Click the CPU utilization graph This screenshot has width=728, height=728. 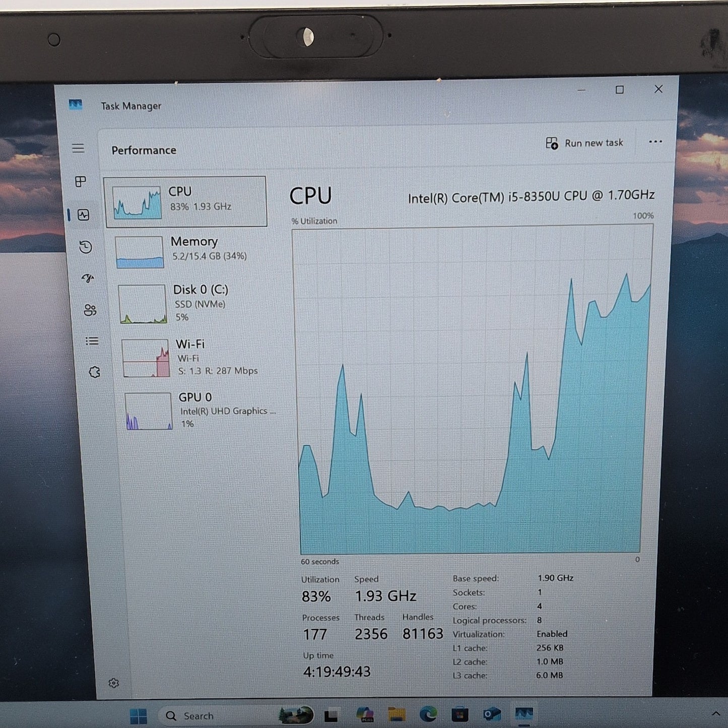(472, 390)
